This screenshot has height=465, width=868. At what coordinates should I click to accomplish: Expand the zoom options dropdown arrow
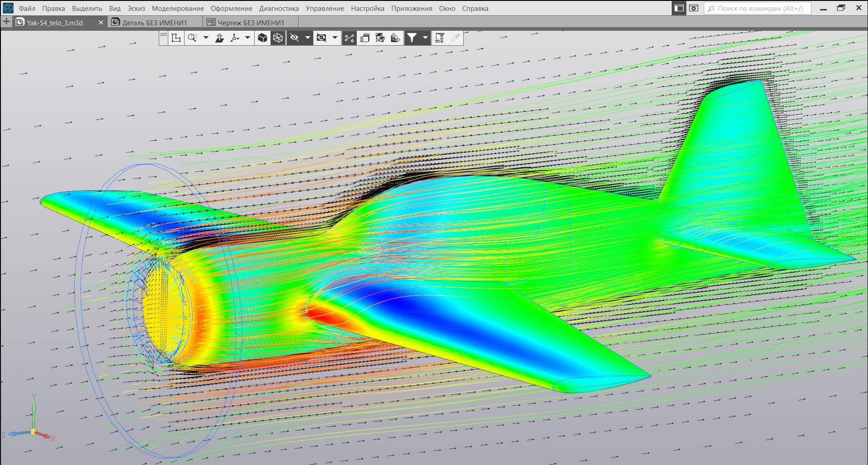[206, 38]
